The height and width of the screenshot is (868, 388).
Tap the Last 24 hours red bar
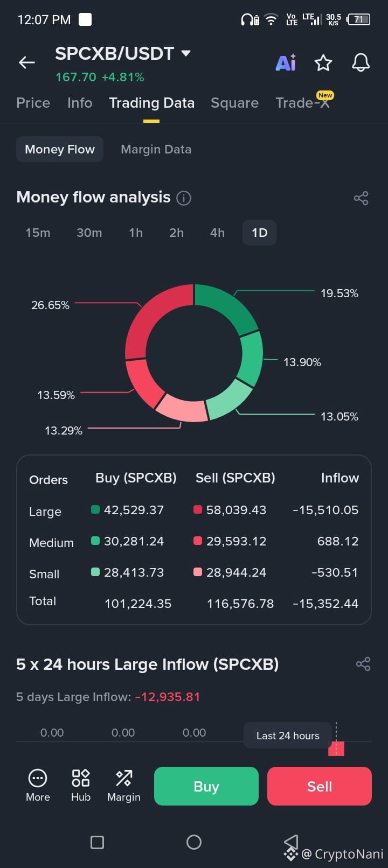pos(336,749)
